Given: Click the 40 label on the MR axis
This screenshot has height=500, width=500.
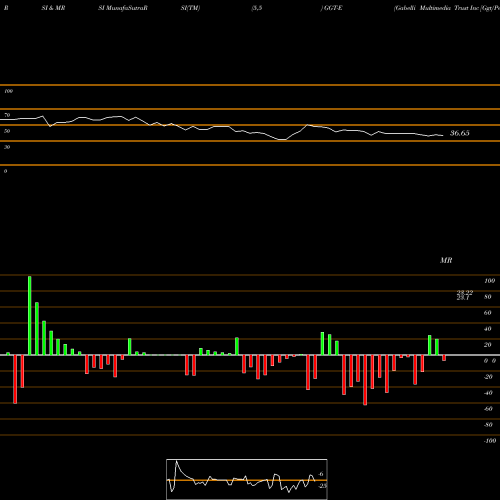Looking at the screenshot, I should click(x=488, y=329).
